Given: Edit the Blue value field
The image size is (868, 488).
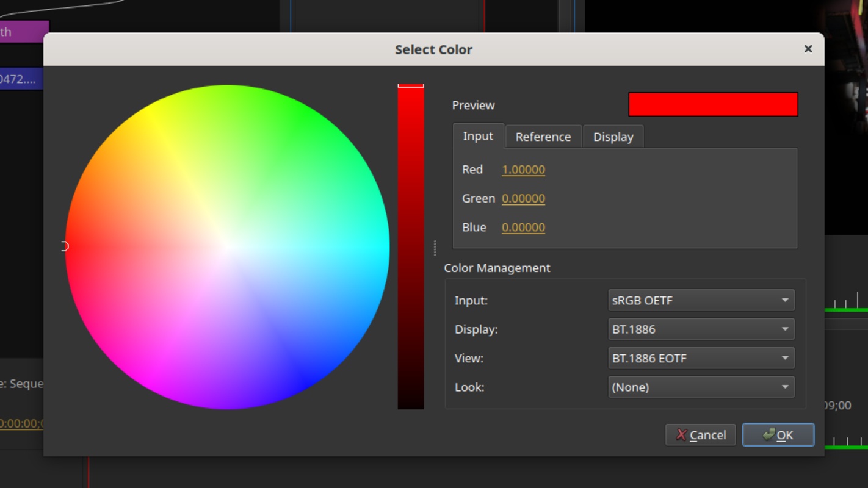Looking at the screenshot, I should coord(524,228).
